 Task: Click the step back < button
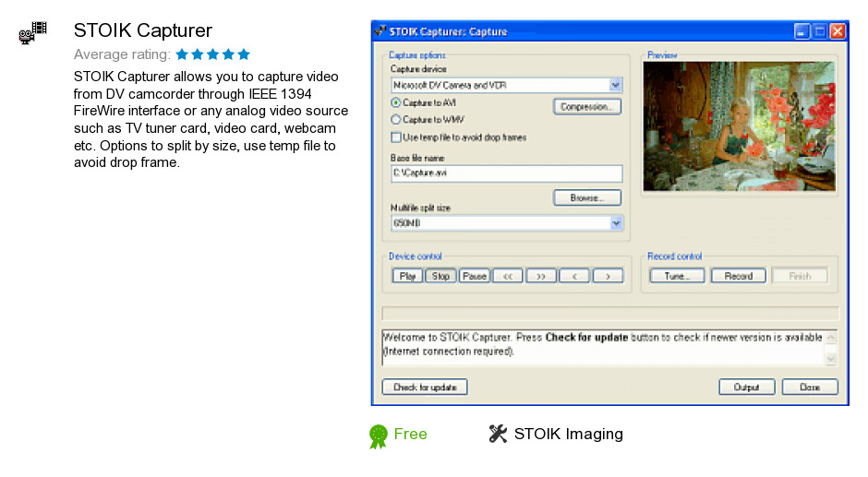(574, 276)
